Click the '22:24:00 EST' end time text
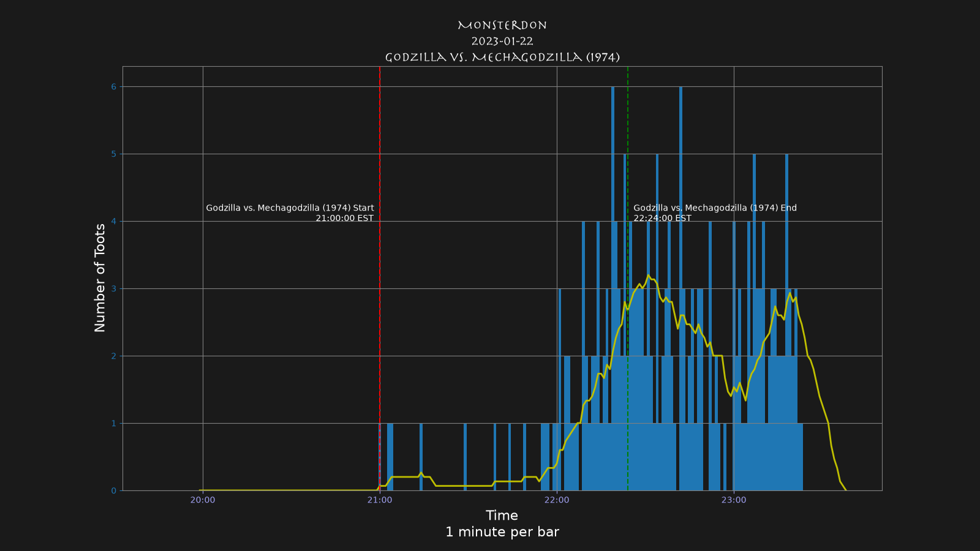Viewport: 980px width, 551px height. pos(663,219)
